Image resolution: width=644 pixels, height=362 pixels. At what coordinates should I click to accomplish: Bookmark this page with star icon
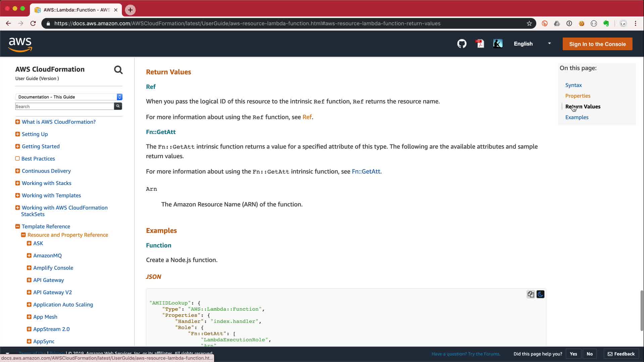[529, 23]
